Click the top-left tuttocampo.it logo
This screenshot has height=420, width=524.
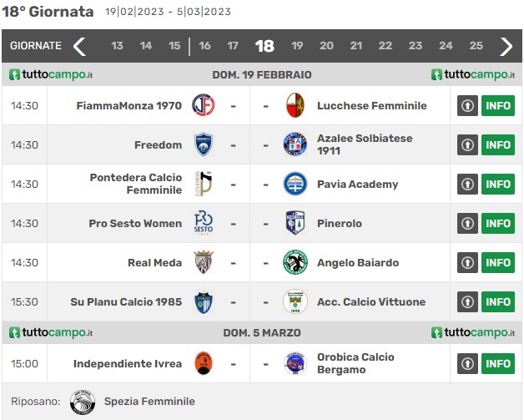[x=51, y=74]
